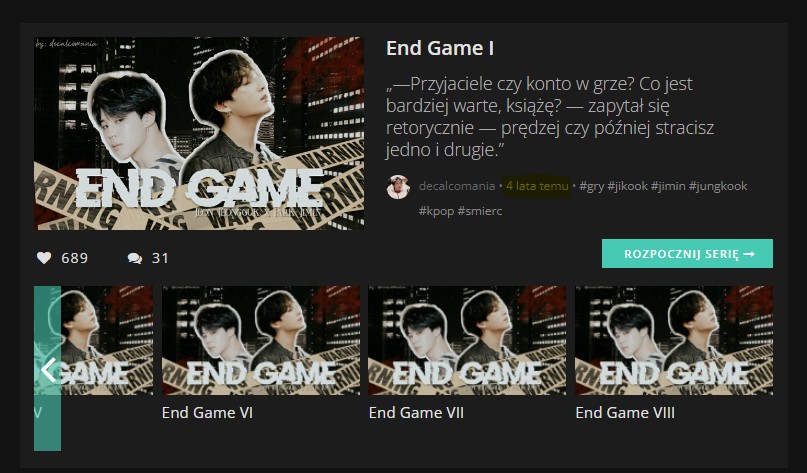Open the decalcomania author link

click(457, 186)
